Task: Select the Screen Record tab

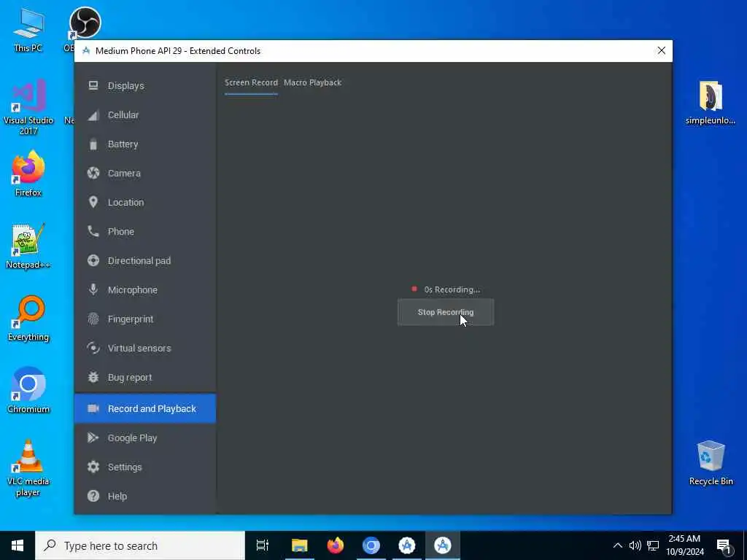Action: (251, 82)
